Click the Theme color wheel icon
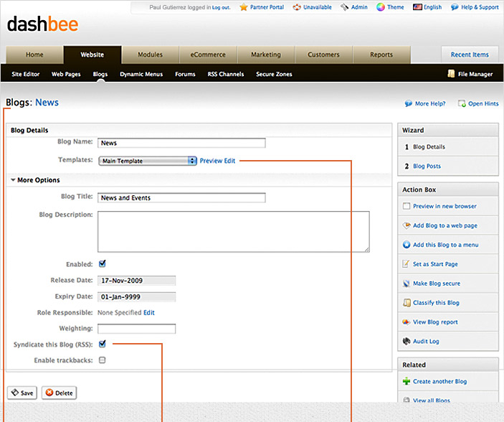Image resolution: width=504 pixels, height=422 pixels. (381, 7)
